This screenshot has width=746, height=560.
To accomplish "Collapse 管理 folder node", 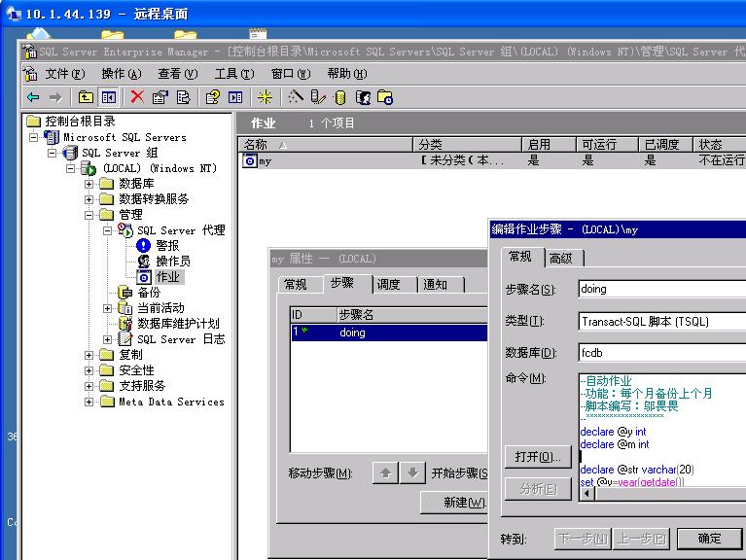I will pos(89,216).
